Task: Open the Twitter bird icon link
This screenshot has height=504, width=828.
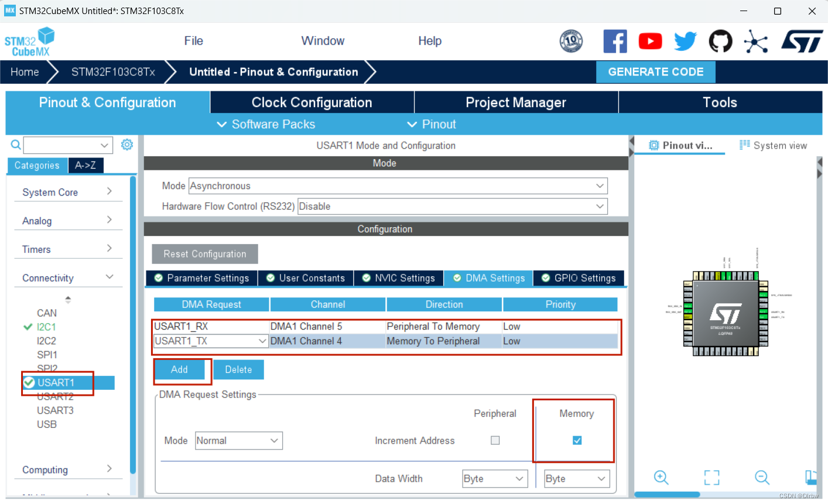Action: (x=685, y=41)
